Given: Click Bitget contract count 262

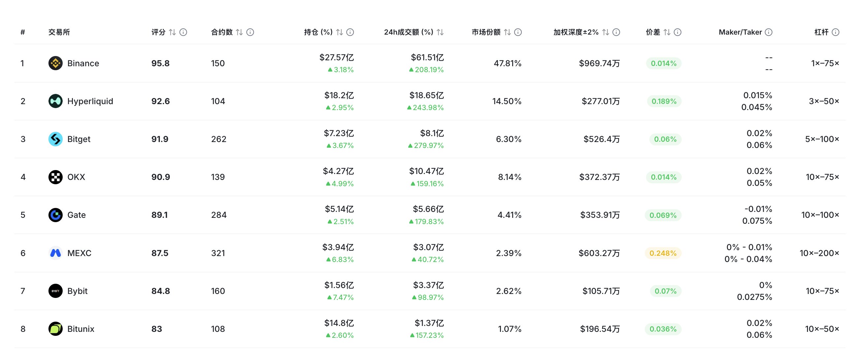Looking at the screenshot, I should coord(219,139).
